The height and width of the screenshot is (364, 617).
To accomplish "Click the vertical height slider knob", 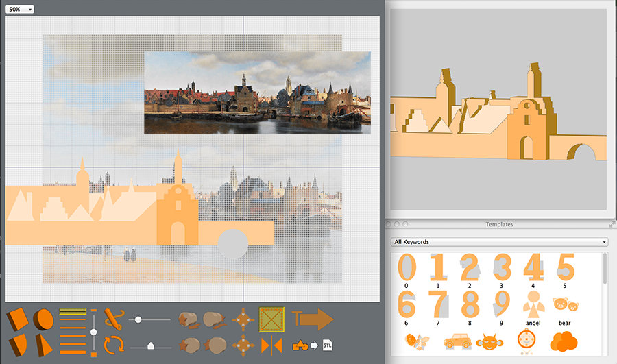I will coord(94,332).
